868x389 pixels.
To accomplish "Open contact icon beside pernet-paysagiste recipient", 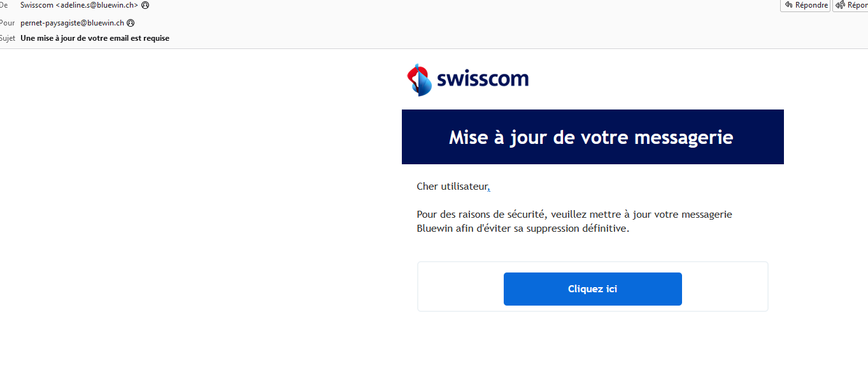I will (131, 23).
